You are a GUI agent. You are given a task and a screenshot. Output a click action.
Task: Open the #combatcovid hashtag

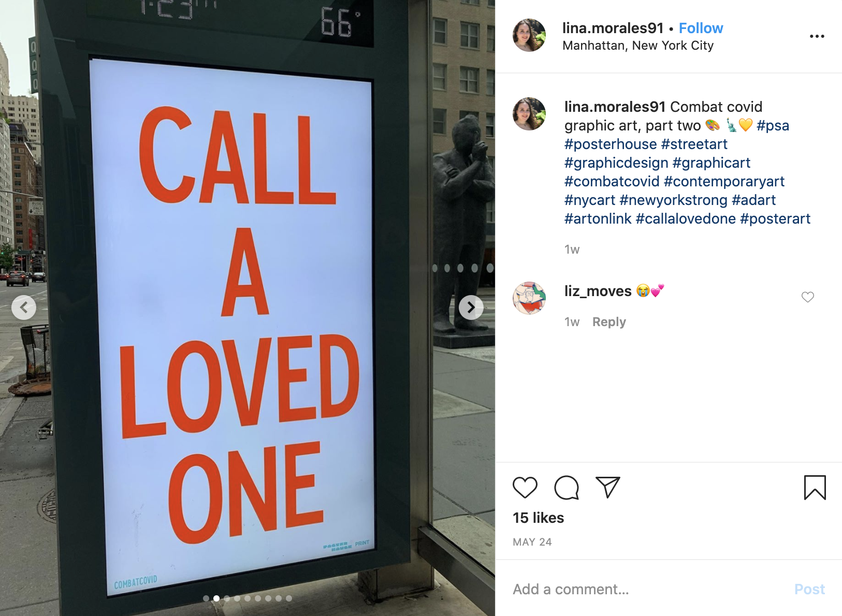pos(612,181)
